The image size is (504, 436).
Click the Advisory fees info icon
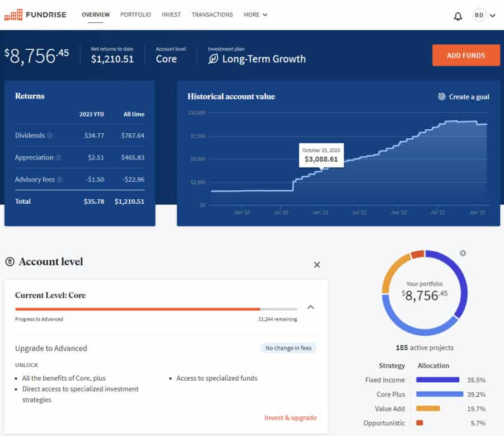(x=60, y=180)
